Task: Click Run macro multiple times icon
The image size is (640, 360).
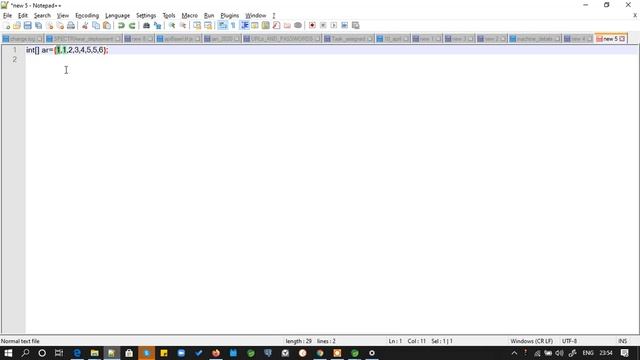Action: coord(344,26)
